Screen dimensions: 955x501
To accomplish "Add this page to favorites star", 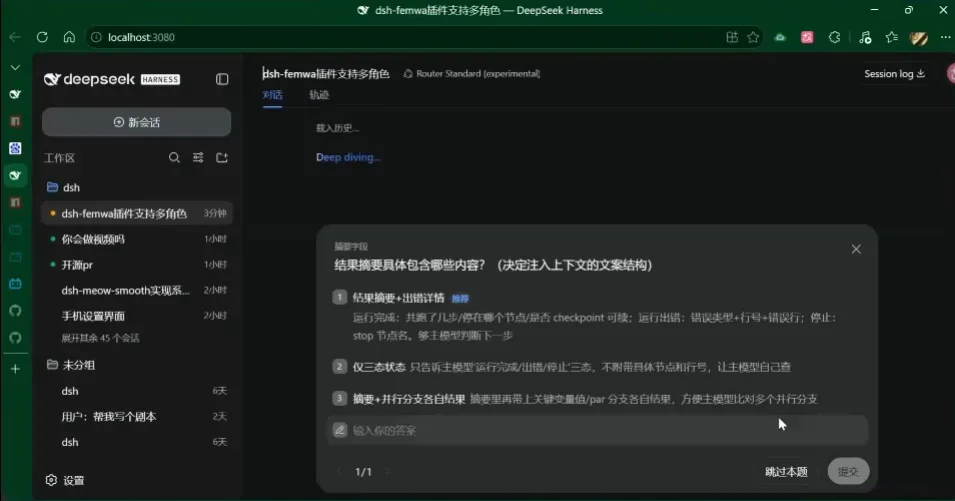I will point(753,37).
